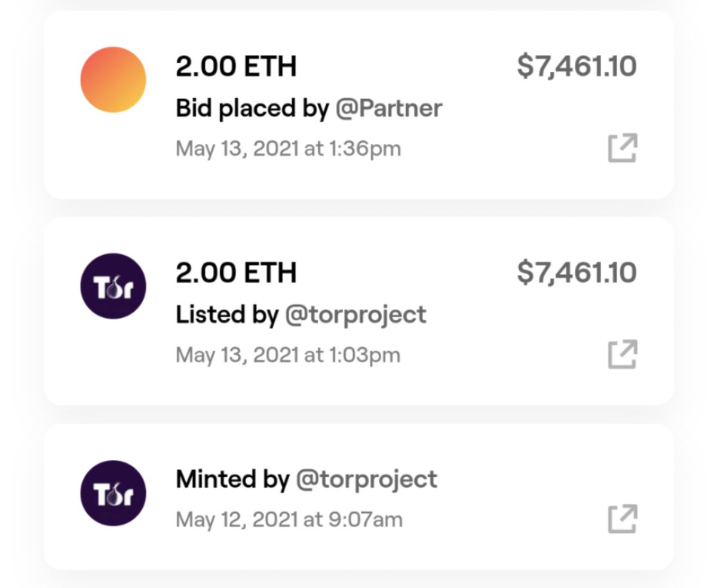Select the 2.00 ETH bid amount
This screenshot has width=717, height=588.
coord(236,67)
